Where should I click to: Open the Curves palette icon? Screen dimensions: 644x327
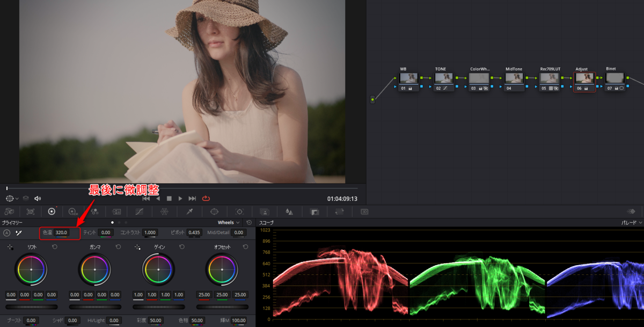point(140,212)
